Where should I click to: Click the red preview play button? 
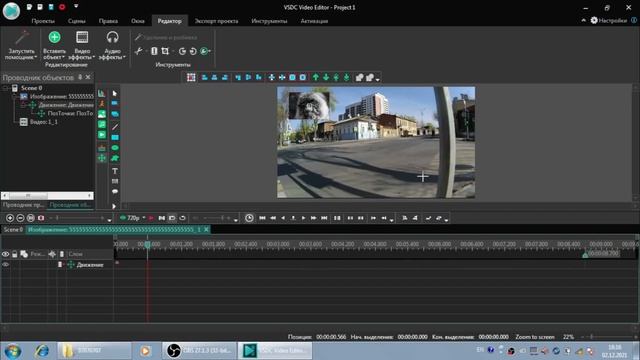(151, 218)
